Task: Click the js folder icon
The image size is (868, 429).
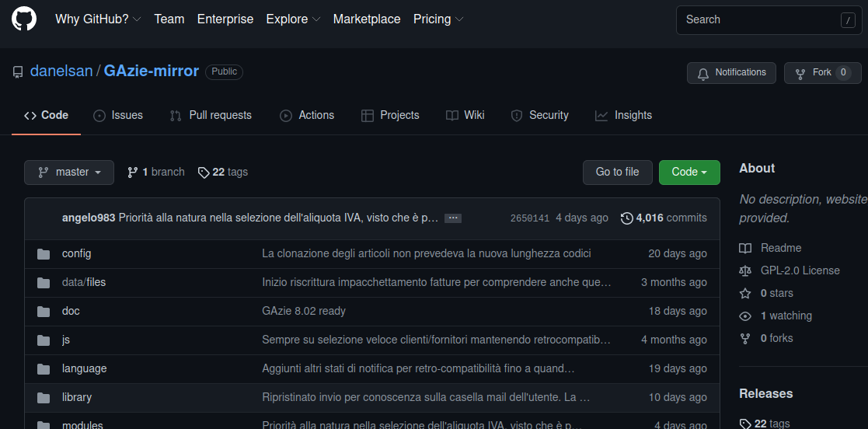Action: tap(44, 340)
